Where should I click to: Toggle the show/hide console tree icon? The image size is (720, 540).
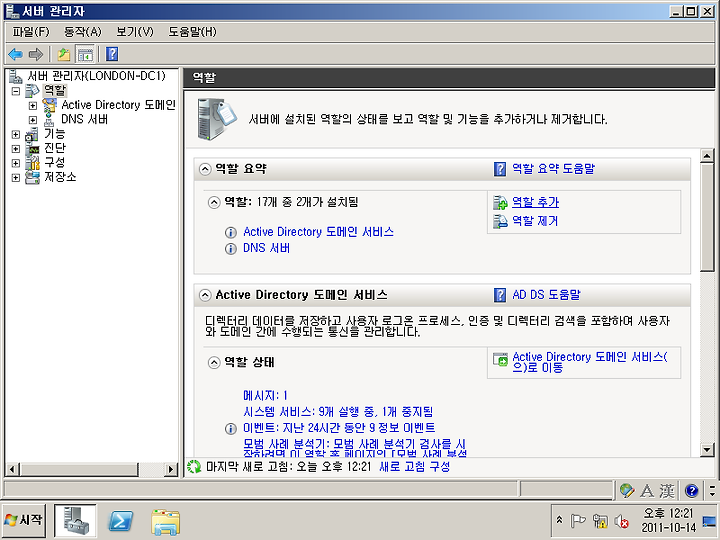pyautogui.click(x=85, y=54)
